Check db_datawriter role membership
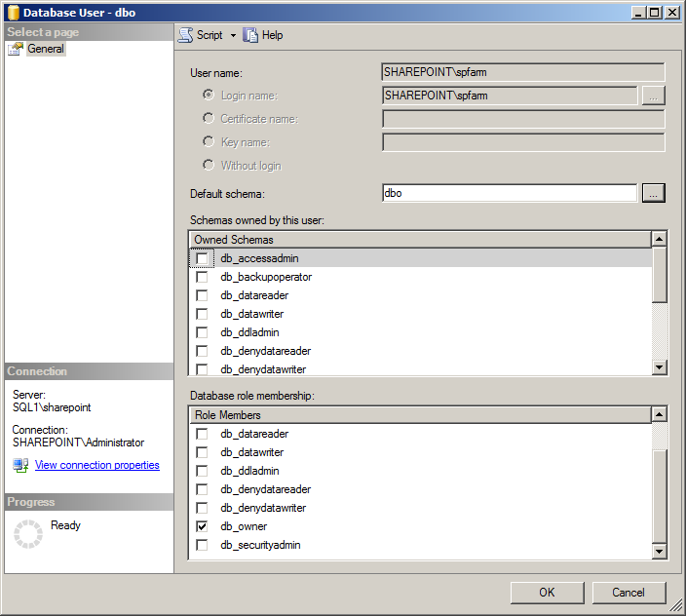 click(x=202, y=452)
